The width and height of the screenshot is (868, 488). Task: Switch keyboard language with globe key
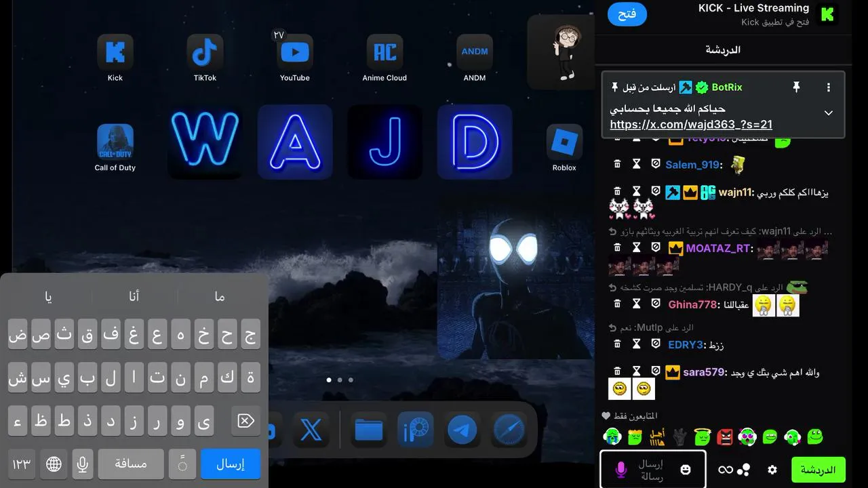coord(54,464)
